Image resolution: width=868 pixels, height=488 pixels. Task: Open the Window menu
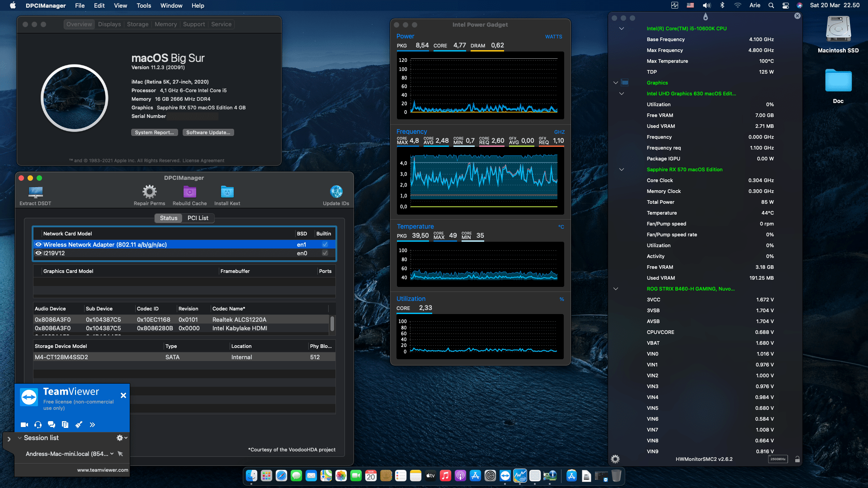(x=171, y=5)
